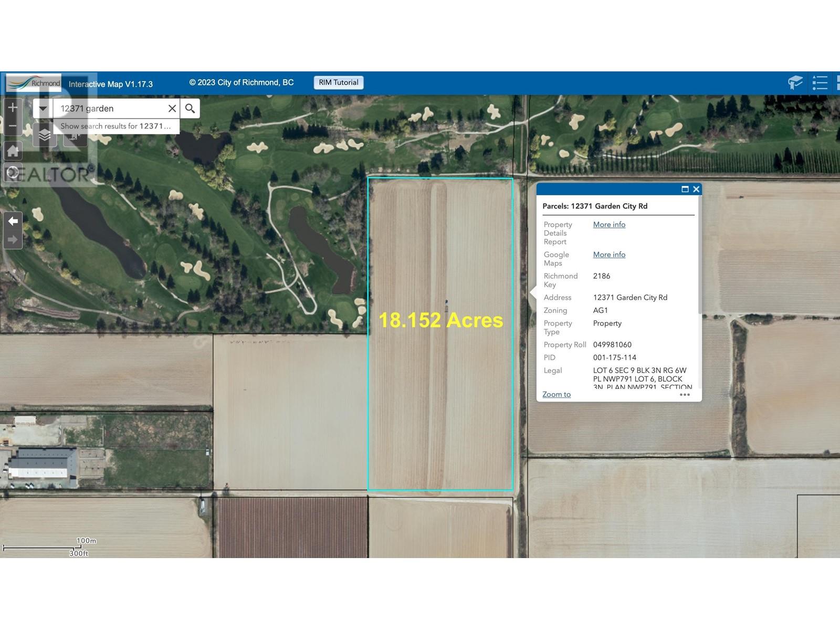Image resolution: width=840 pixels, height=630 pixels.
Task: Open the Google Maps More info link
Action: (x=609, y=255)
